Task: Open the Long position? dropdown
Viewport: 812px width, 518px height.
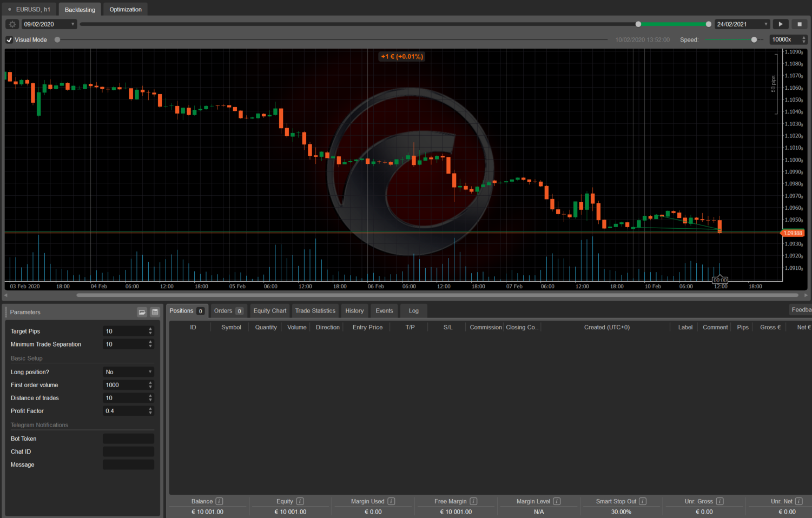Action: pyautogui.click(x=128, y=372)
